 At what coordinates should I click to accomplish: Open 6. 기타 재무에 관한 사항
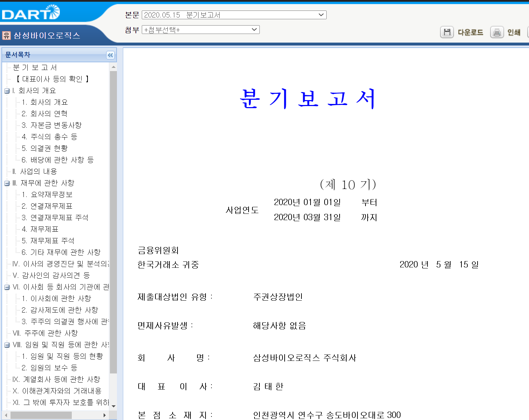click(61, 252)
